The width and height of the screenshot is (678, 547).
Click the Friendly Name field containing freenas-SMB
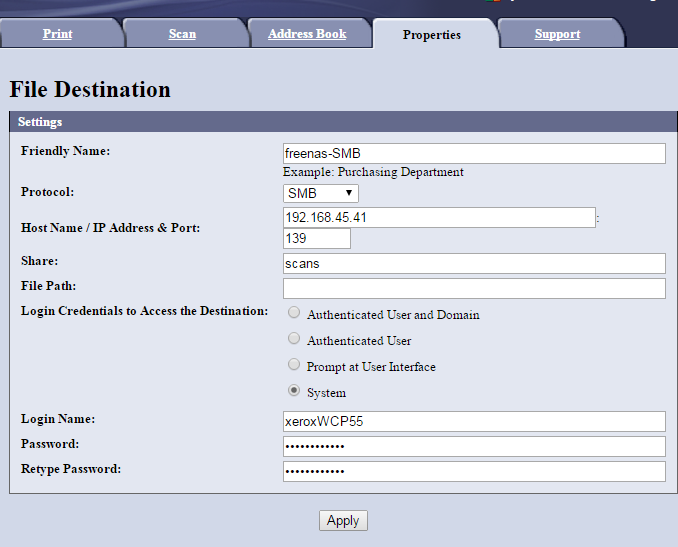pos(474,154)
